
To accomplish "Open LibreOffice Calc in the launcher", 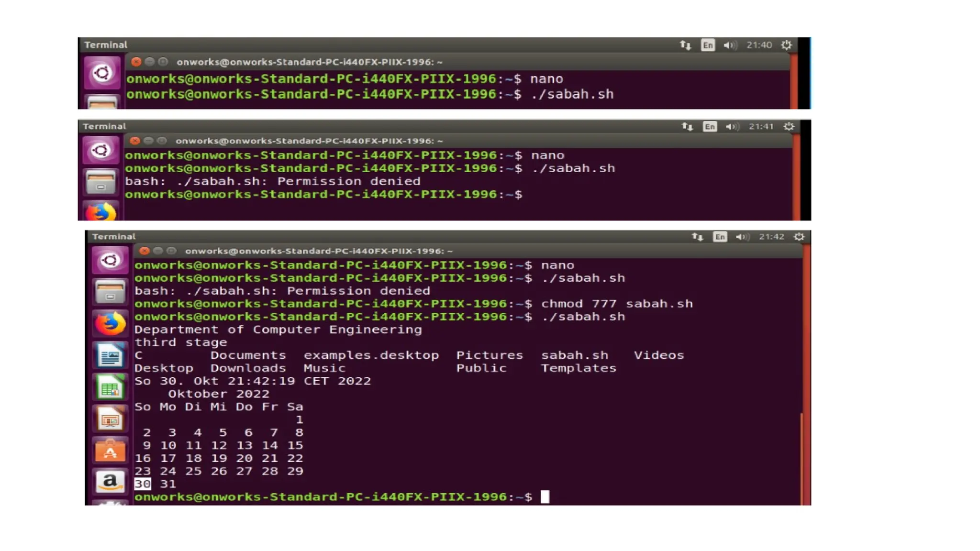I will point(110,387).
